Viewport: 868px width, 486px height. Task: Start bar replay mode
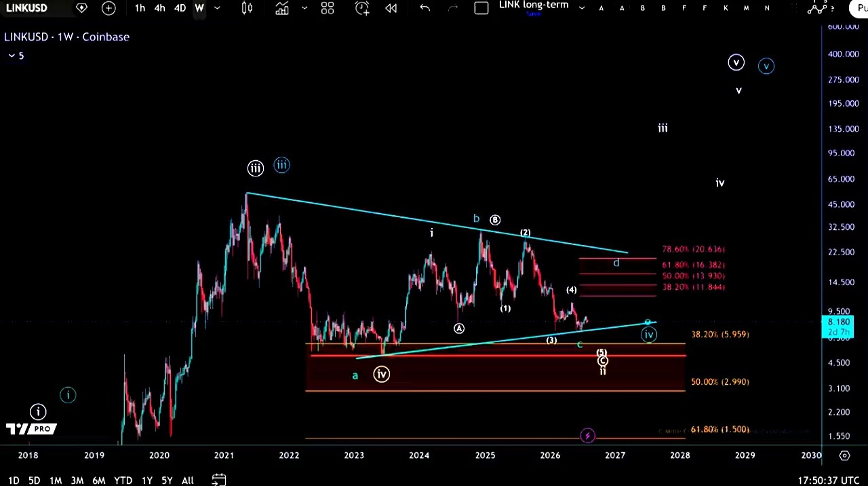[x=391, y=8]
